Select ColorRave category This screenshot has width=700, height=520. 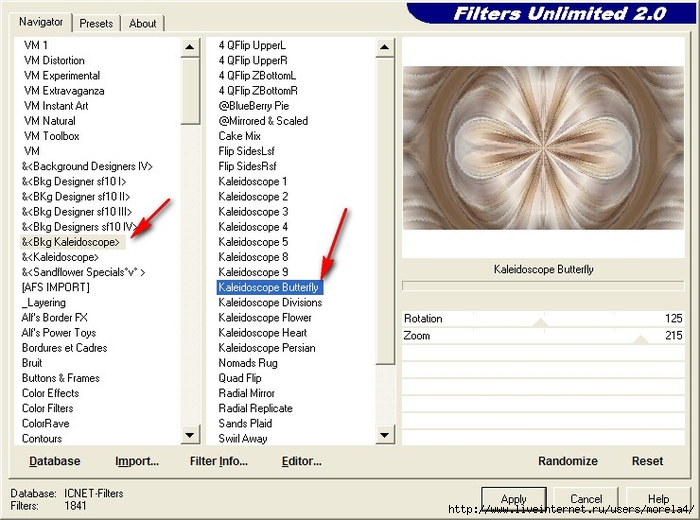(x=46, y=424)
